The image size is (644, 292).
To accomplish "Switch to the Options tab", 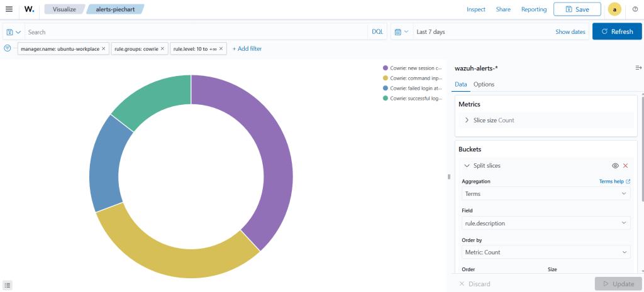I will (484, 84).
